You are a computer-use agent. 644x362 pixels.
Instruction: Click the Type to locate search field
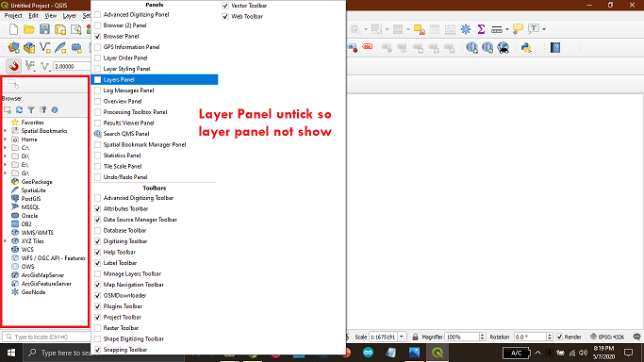coord(47,337)
